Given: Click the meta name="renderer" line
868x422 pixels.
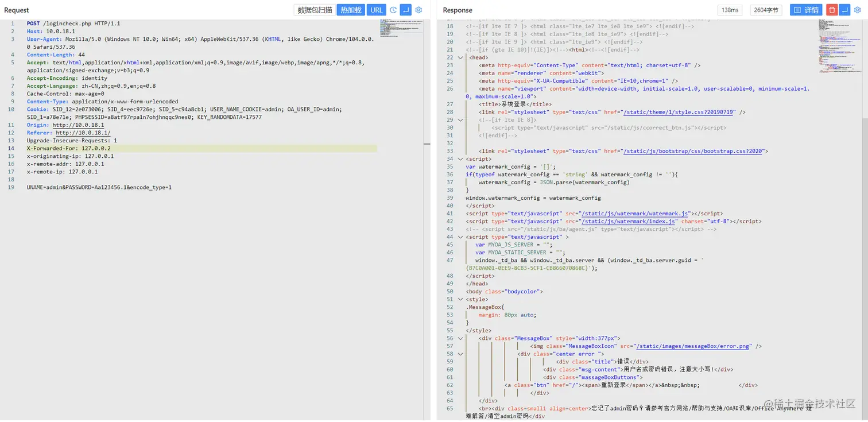Looking at the screenshot, I should [x=541, y=73].
